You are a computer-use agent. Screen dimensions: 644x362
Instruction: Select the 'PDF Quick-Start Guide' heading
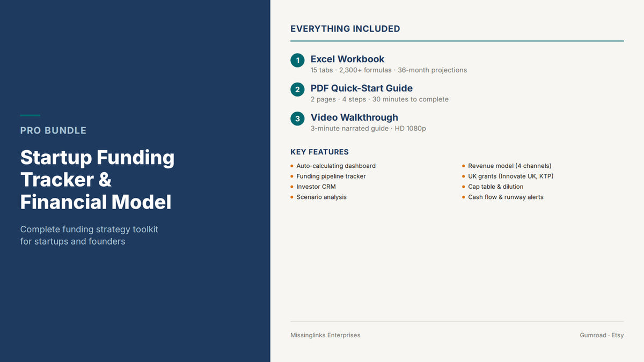(x=362, y=88)
